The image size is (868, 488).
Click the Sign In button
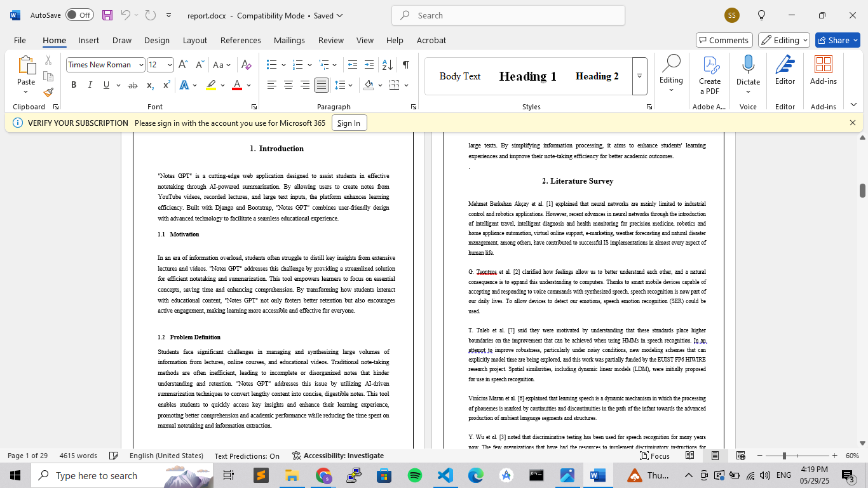click(x=349, y=123)
